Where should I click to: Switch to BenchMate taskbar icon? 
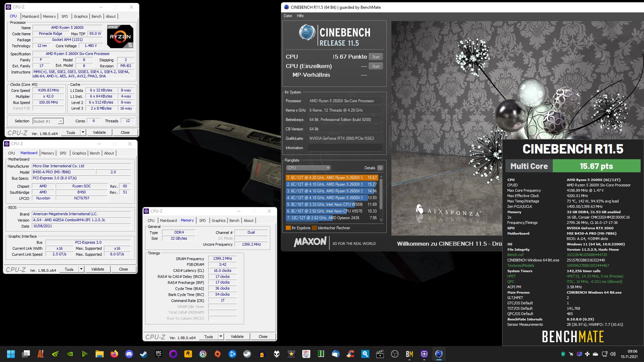pyautogui.click(x=410, y=354)
